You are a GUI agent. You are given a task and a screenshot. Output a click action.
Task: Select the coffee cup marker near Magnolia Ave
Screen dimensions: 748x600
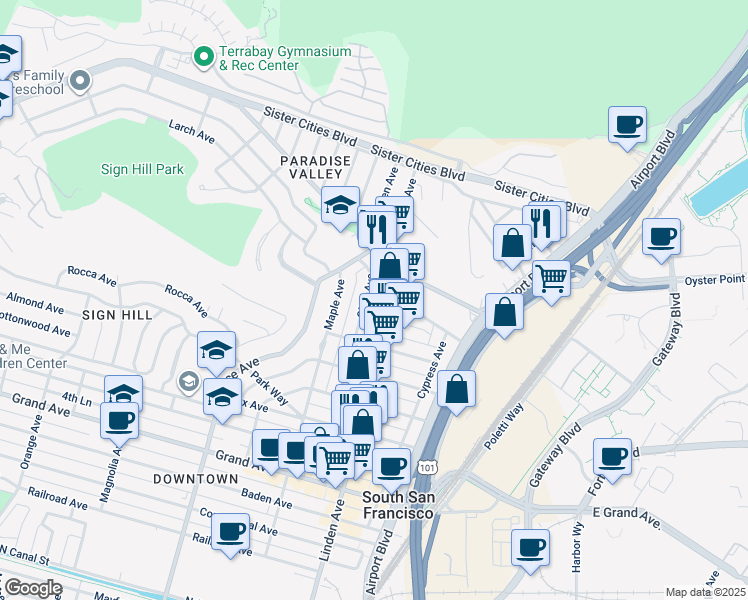120,420
